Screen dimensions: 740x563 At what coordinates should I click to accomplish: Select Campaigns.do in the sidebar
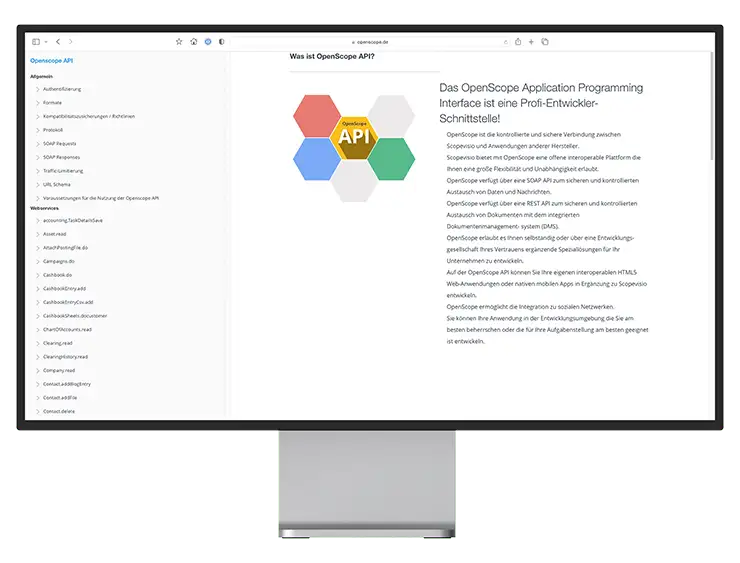coord(59,261)
